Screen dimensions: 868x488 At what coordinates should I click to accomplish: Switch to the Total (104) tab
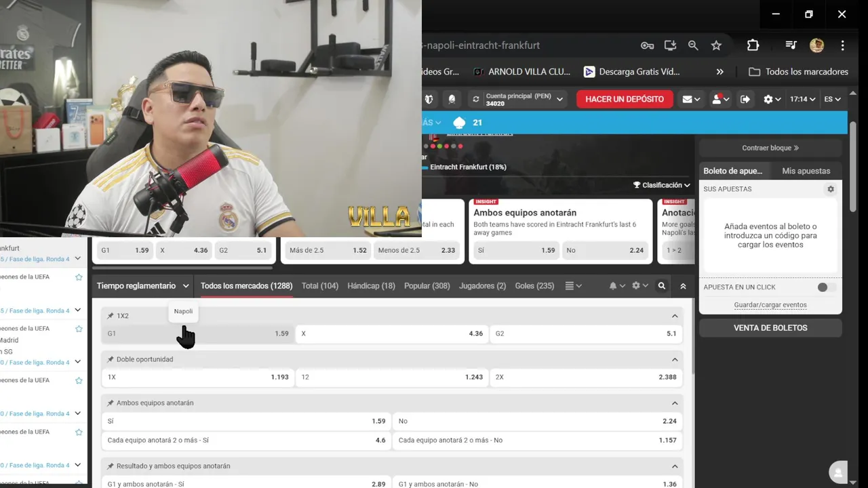point(320,286)
